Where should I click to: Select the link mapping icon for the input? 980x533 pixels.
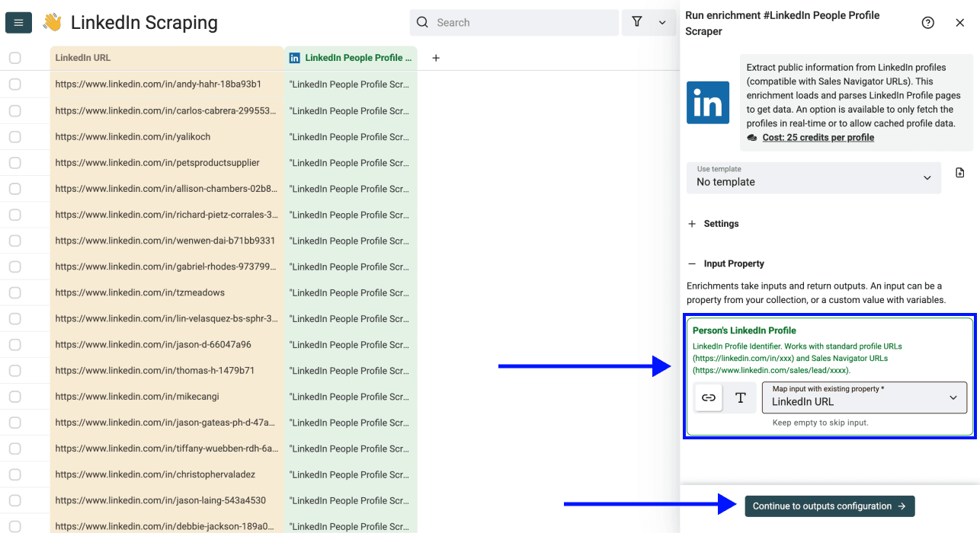709,397
